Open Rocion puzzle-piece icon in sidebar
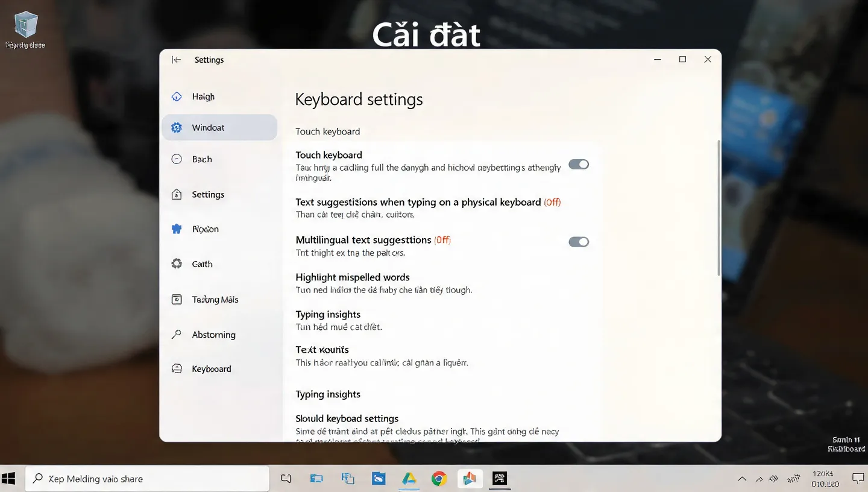The height and width of the screenshot is (492, 868). pyautogui.click(x=177, y=229)
